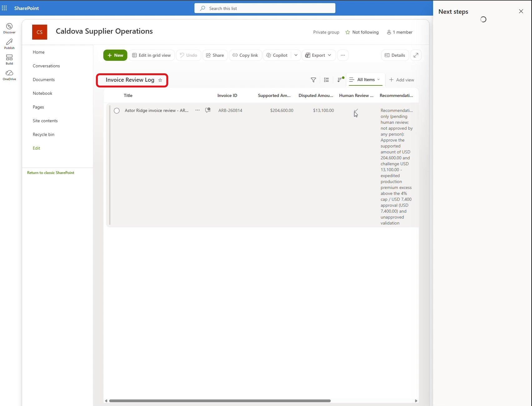Open the filter pane funnel icon
This screenshot has width=532, height=406.
tap(313, 80)
